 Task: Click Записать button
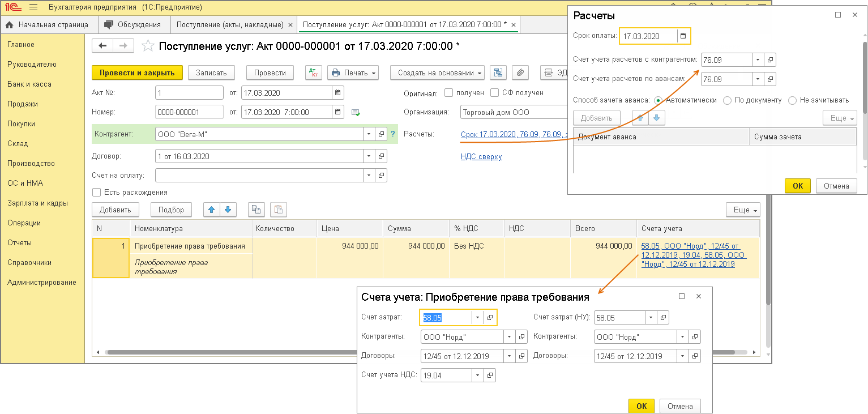(211, 72)
